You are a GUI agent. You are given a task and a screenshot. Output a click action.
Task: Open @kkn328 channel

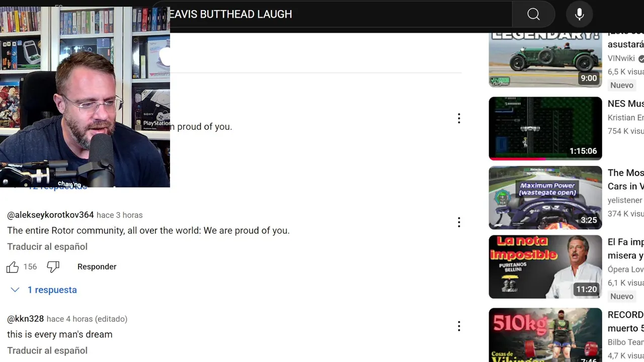point(26,319)
